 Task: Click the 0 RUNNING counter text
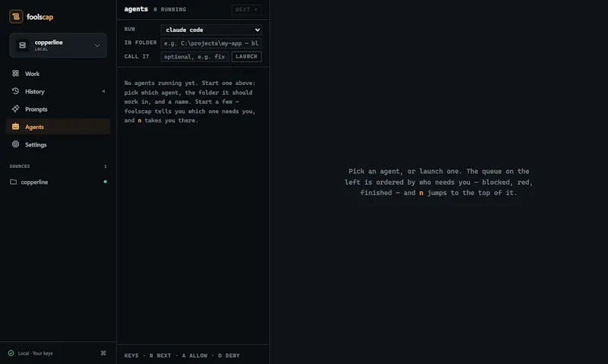coord(169,10)
